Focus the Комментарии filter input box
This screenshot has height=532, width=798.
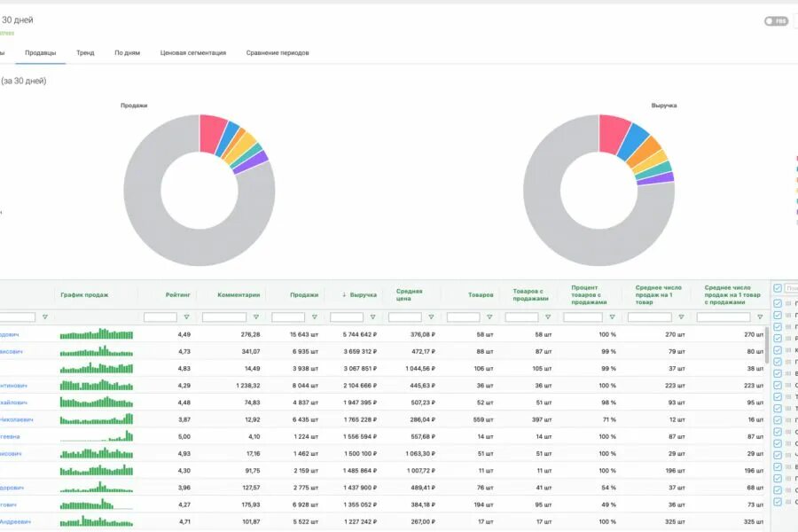[x=224, y=317]
